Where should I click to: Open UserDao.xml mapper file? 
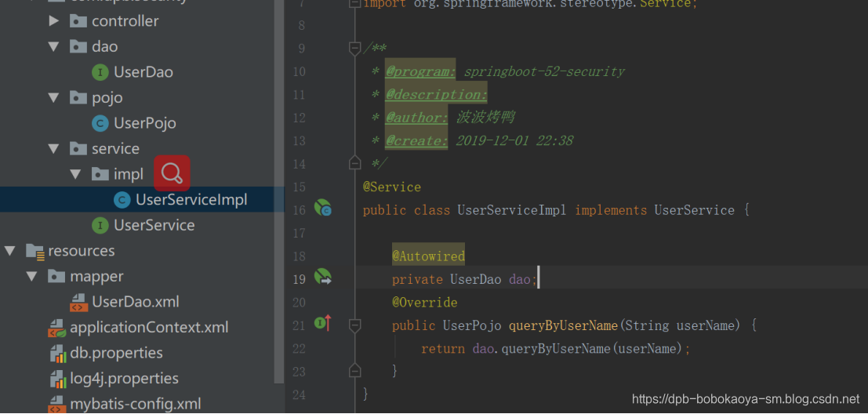click(x=136, y=302)
